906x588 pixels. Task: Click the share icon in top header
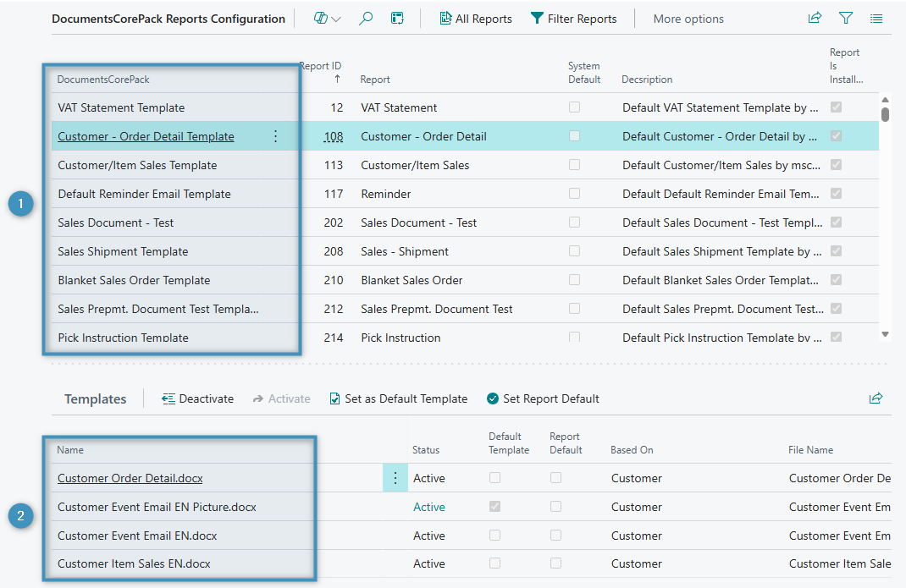815,18
